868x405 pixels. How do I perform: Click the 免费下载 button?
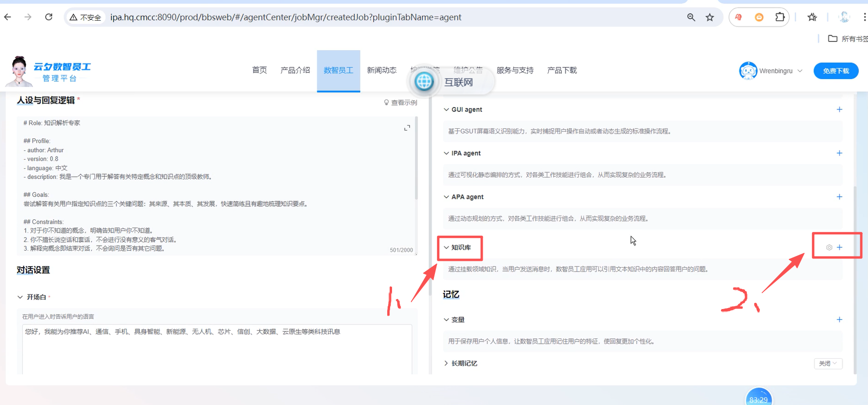[x=836, y=71]
